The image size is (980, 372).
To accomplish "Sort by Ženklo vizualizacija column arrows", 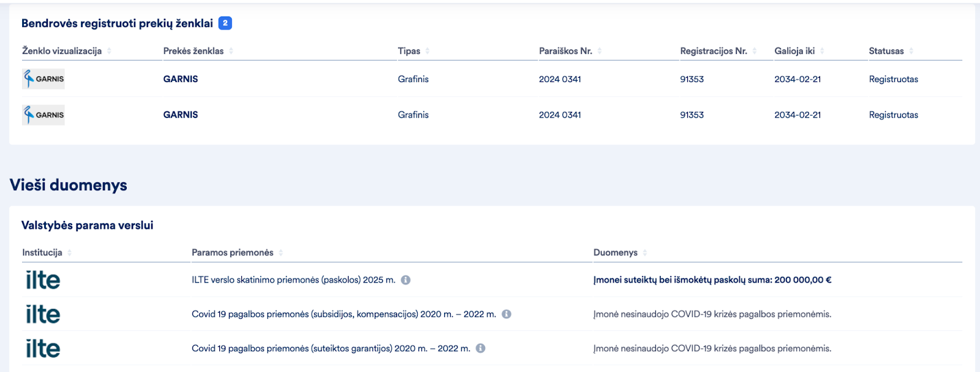I will 109,51.
